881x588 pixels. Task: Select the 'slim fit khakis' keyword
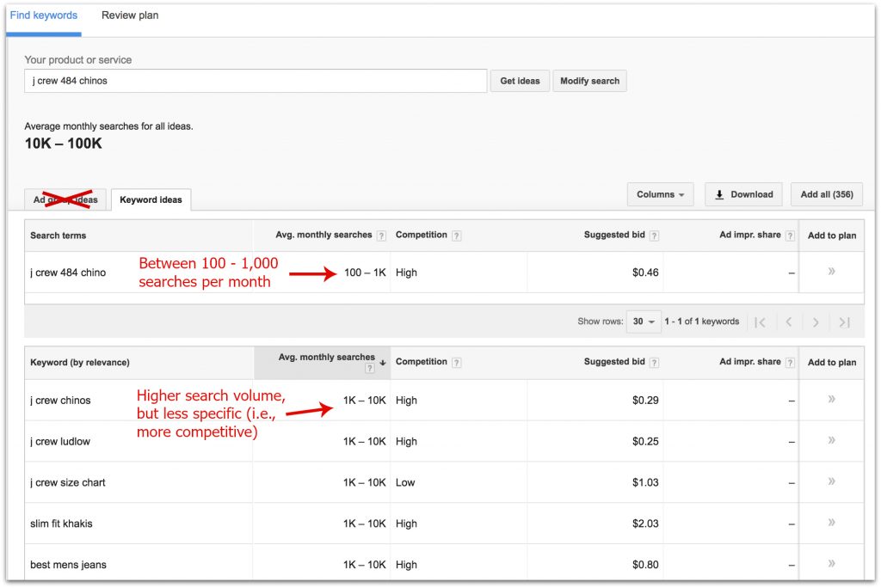pos(61,524)
